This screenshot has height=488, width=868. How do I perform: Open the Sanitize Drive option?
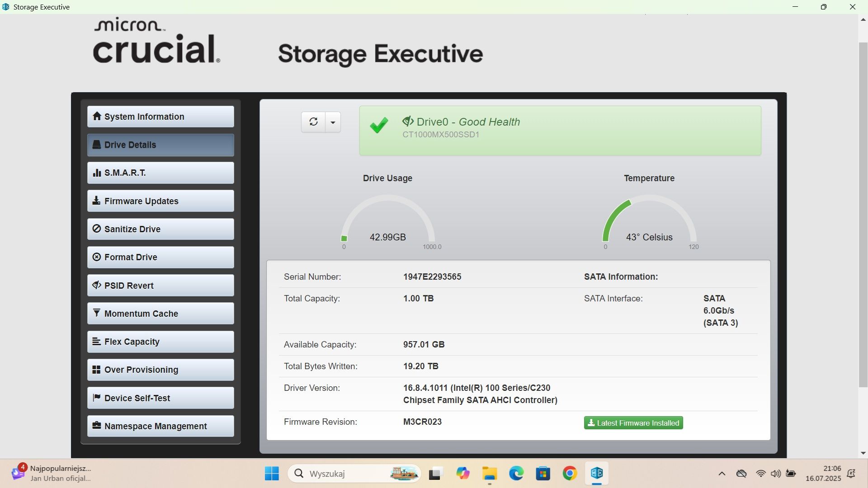tap(160, 229)
